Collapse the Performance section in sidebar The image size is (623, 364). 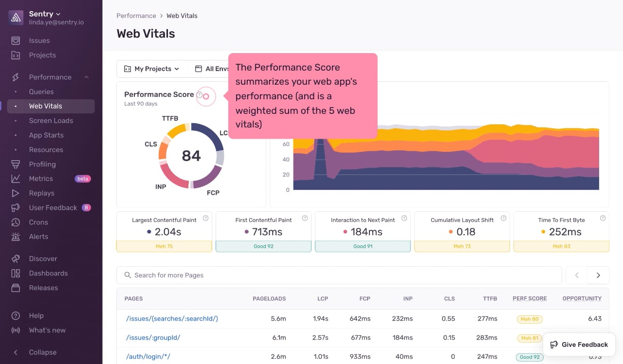point(87,77)
